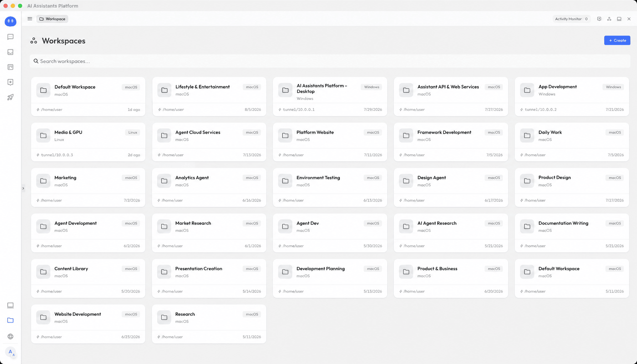Click Windows tag on App Development card
Image resolution: width=637 pixels, height=364 pixels.
click(613, 87)
